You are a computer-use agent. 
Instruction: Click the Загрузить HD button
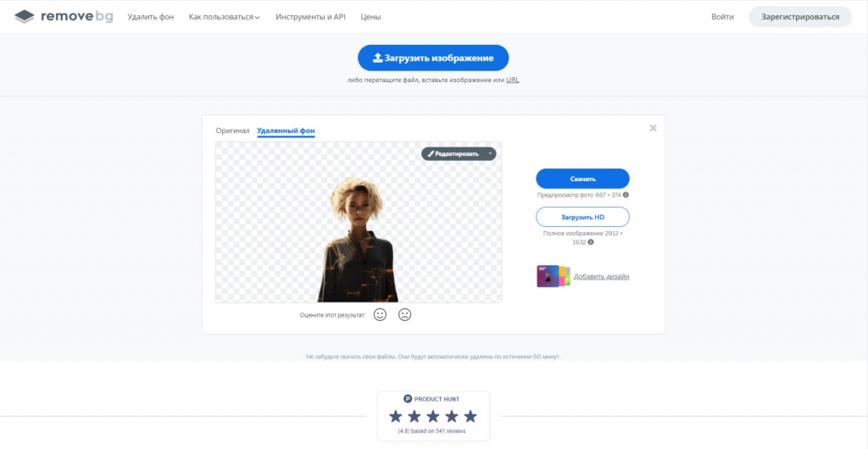coord(582,217)
